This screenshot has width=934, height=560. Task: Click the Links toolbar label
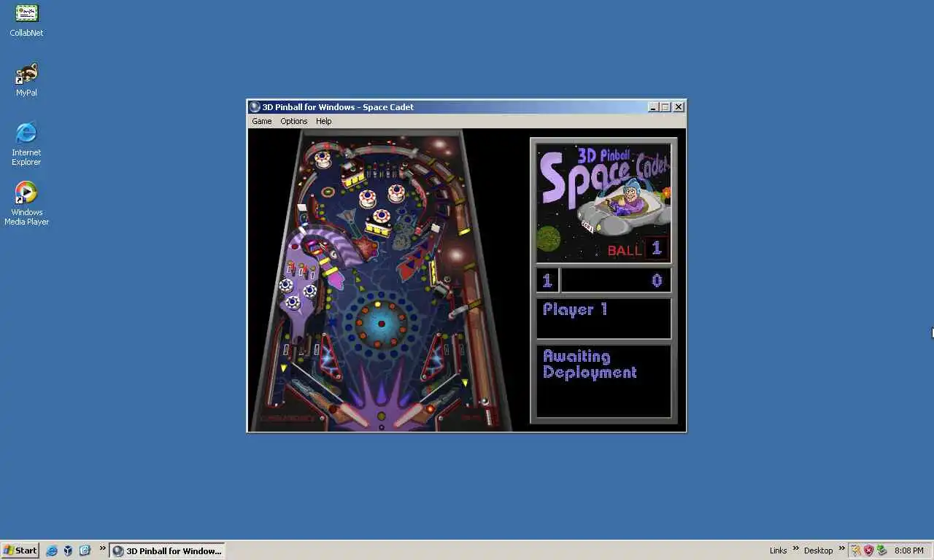[778, 551]
